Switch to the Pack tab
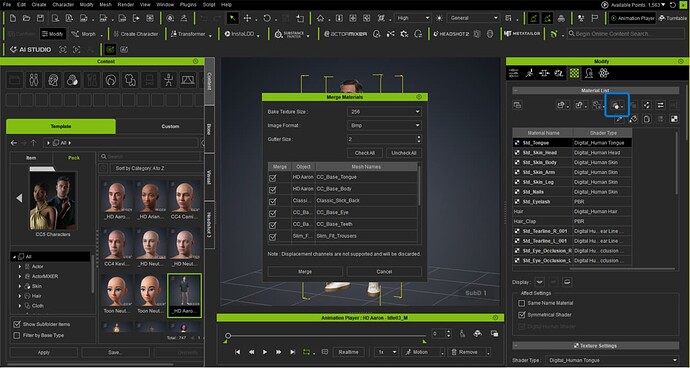This screenshot has width=690, height=368. tap(74, 158)
